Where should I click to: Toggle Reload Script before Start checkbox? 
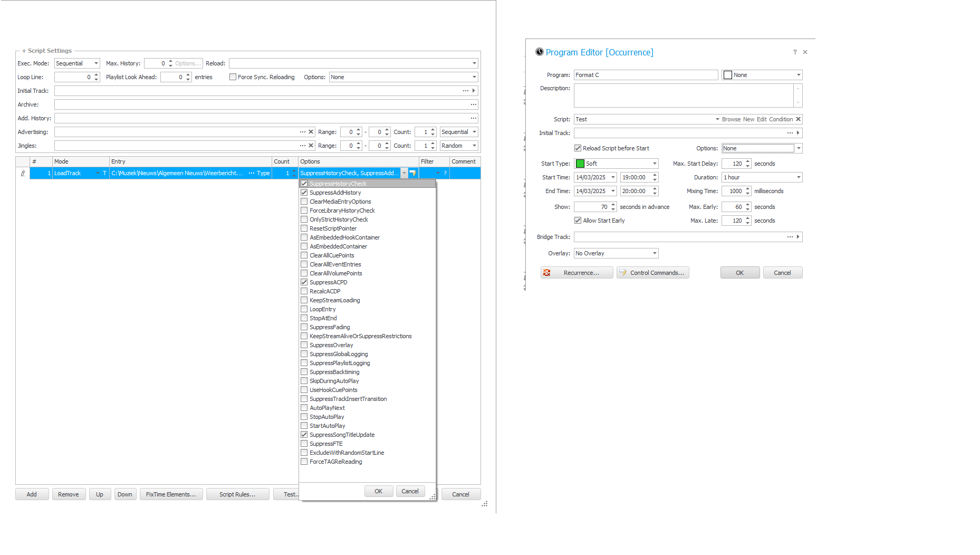coord(578,148)
